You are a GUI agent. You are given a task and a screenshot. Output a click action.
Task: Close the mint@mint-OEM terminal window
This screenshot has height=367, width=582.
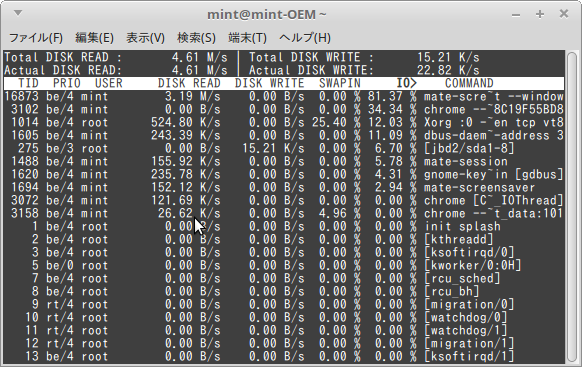pos(564,14)
